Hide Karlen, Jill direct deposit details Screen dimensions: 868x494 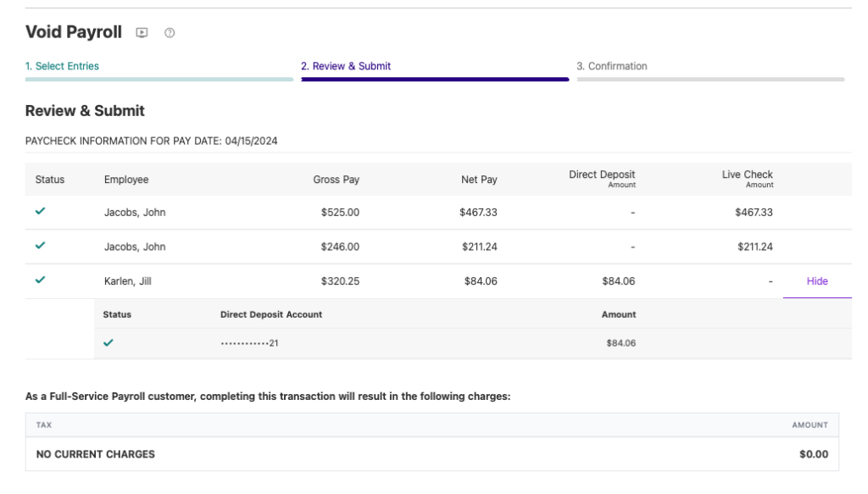[x=817, y=281]
